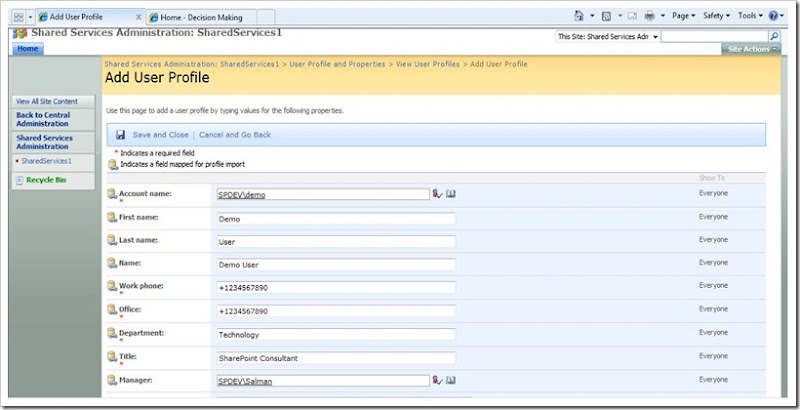Click the SharePoint site logo icon

point(20,33)
